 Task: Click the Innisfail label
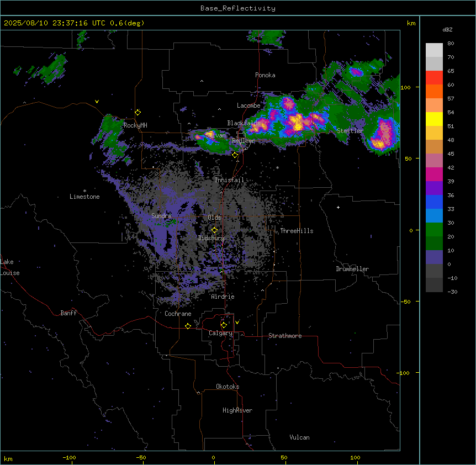point(229,180)
